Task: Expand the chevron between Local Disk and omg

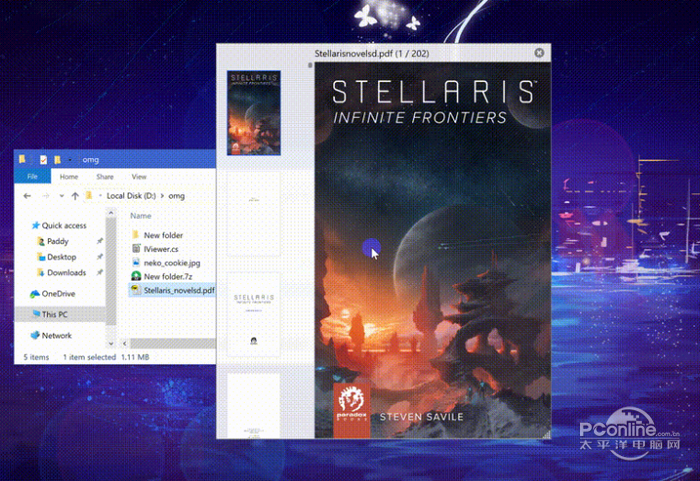Action: 162,196
